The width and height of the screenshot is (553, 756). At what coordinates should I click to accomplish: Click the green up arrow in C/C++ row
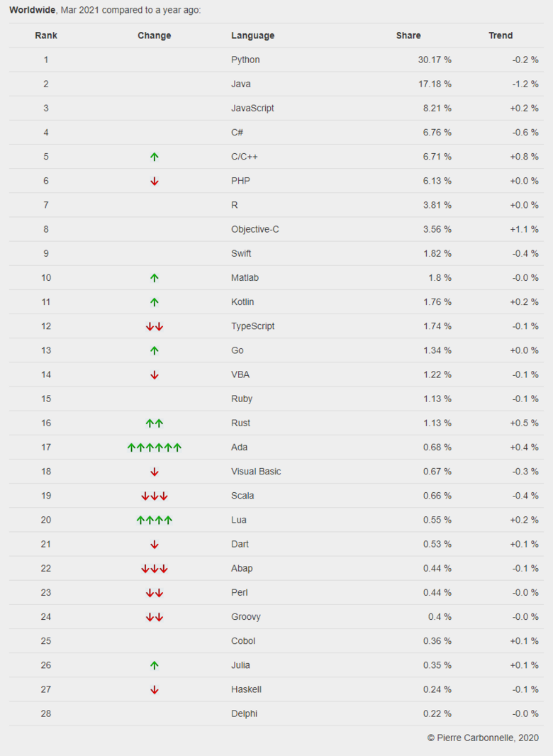click(155, 157)
